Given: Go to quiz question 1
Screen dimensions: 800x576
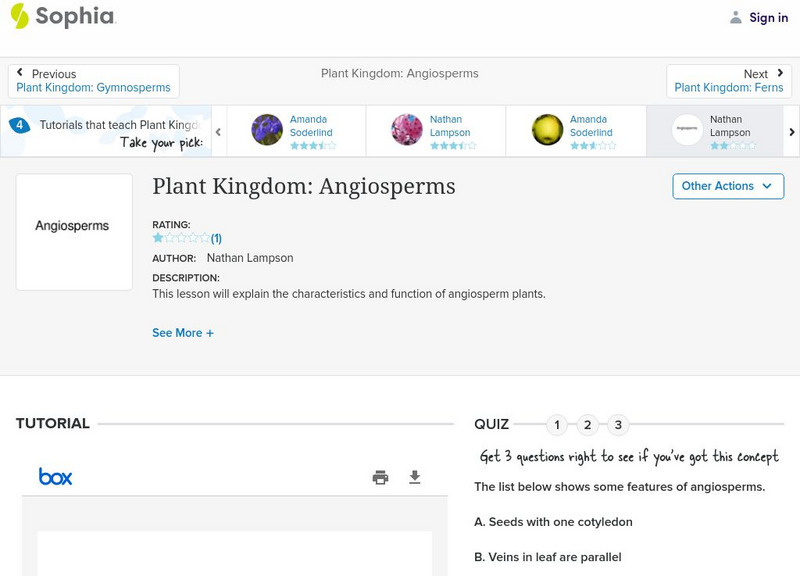Looking at the screenshot, I should pos(557,425).
